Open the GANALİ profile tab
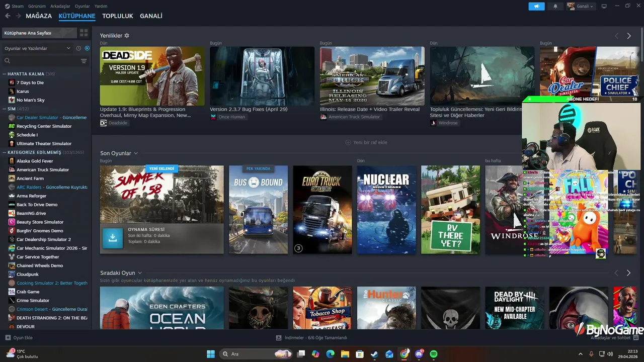Viewport: 644px width, 362px height. (x=151, y=16)
